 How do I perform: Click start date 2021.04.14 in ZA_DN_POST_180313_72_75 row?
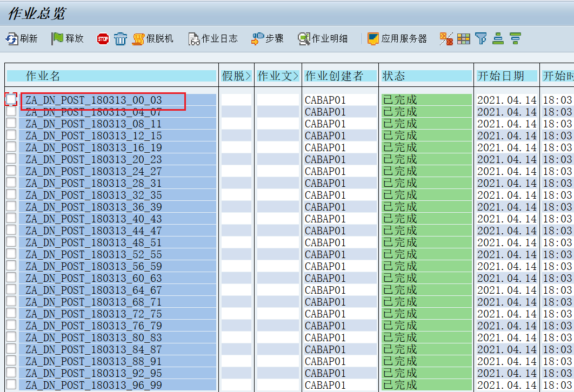(506, 314)
